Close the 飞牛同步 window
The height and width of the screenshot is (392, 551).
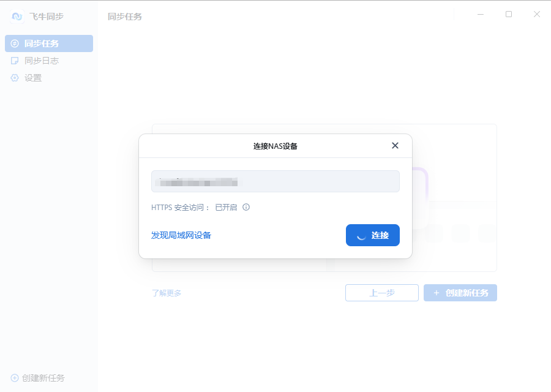[x=537, y=15]
